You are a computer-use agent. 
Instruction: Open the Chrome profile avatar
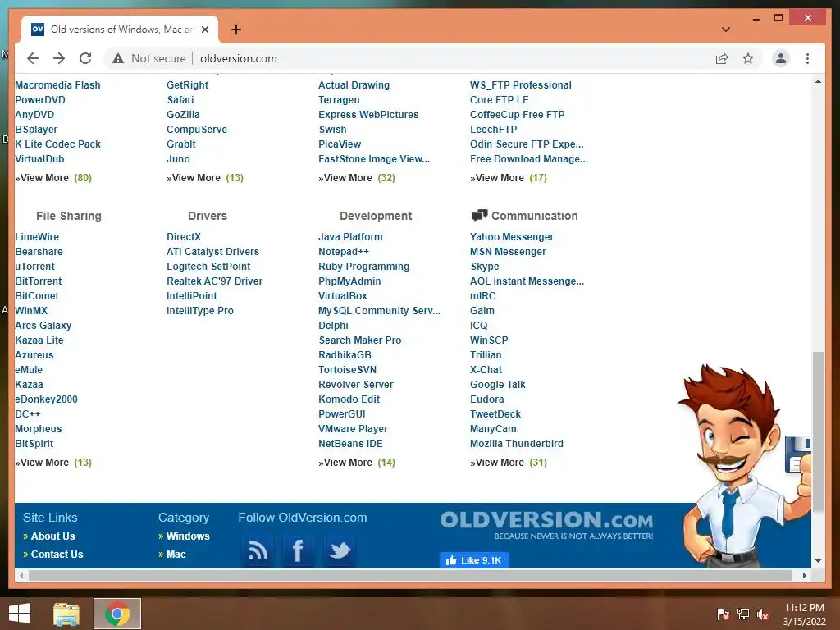pos(781,58)
